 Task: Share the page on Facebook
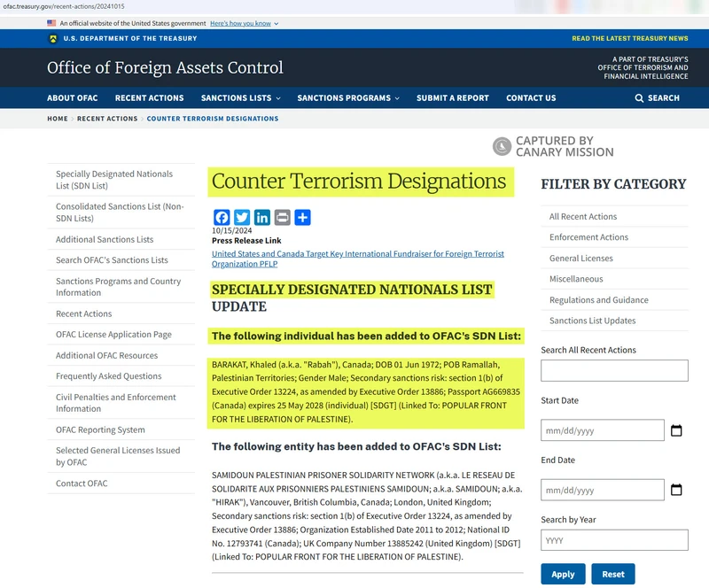[x=222, y=218]
